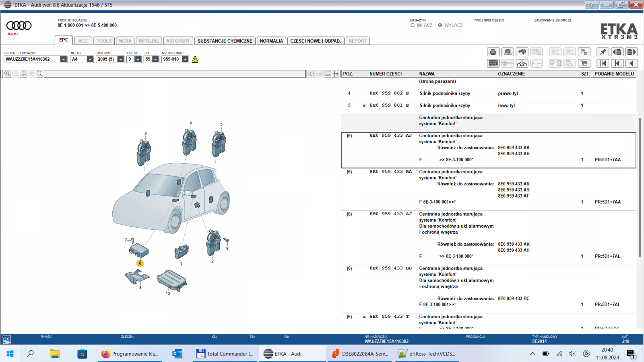Click the LexCom icon in status bar

coord(6,339)
